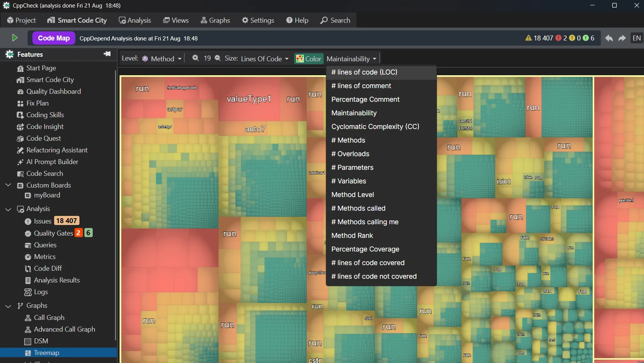Select # Methods option
Viewport: 644px width, 363px height.
381,140
